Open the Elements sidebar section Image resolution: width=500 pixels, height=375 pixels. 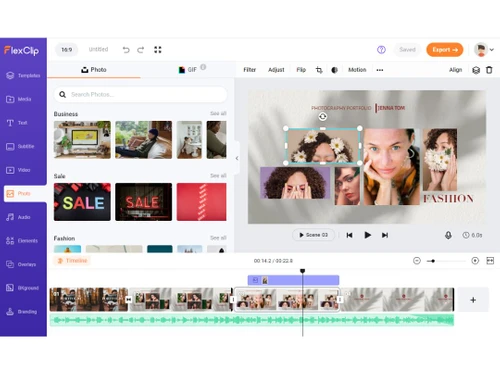22,241
